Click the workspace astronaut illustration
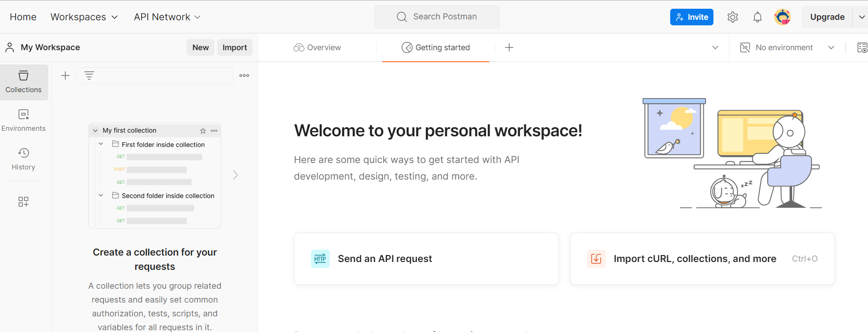The image size is (868, 332). (731, 153)
